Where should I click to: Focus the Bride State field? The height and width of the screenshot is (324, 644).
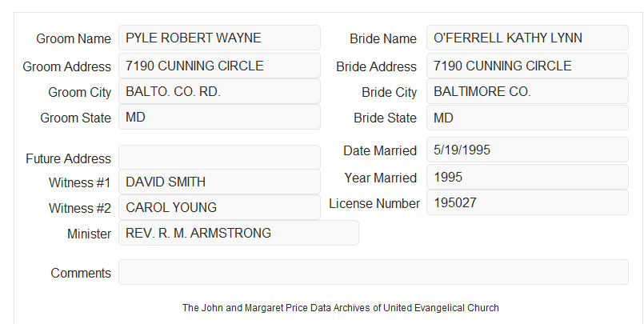coord(527,118)
